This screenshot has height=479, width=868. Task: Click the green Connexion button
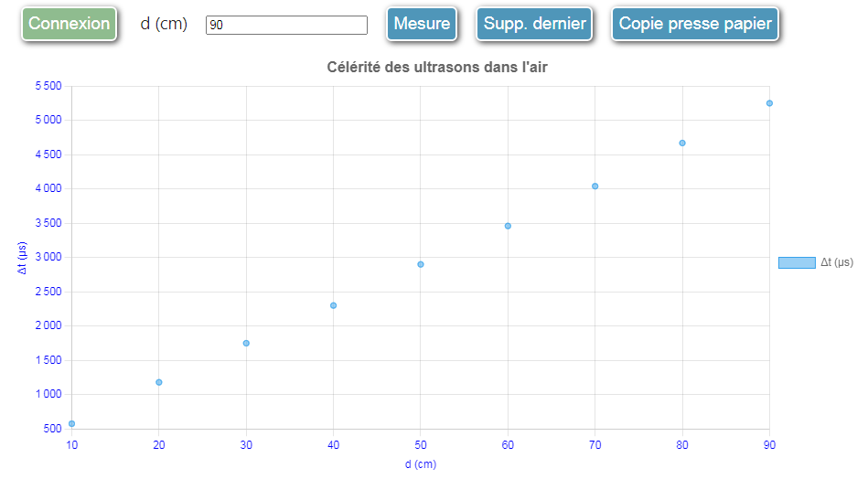click(x=70, y=24)
